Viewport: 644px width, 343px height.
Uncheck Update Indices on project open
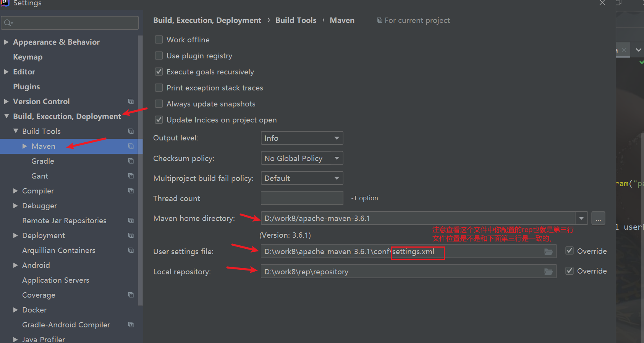point(159,120)
